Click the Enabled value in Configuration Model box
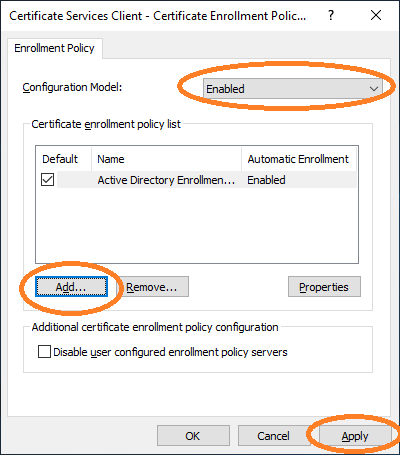This screenshot has width=400, height=456. point(225,89)
